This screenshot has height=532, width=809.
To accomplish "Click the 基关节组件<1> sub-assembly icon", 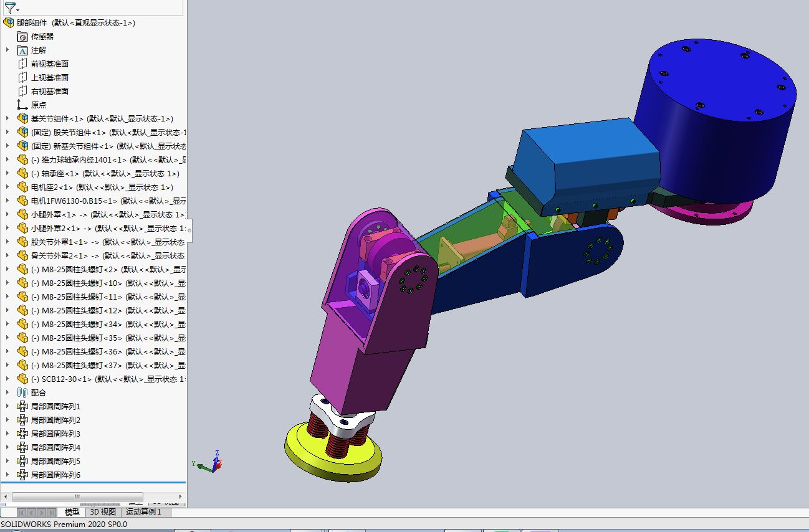I will (x=22, y=118).
